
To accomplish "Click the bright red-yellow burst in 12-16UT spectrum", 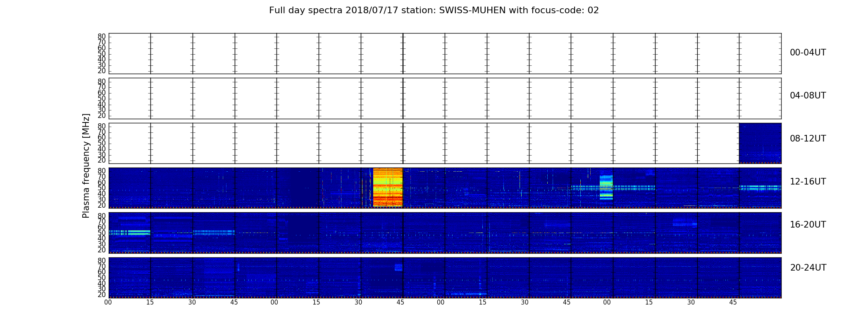I will 388,187.
